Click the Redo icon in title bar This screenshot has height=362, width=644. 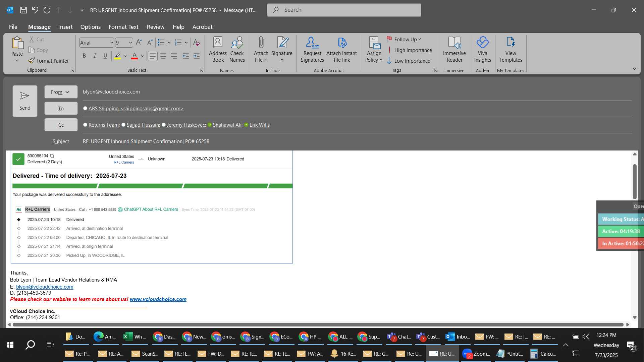(47, 10)
